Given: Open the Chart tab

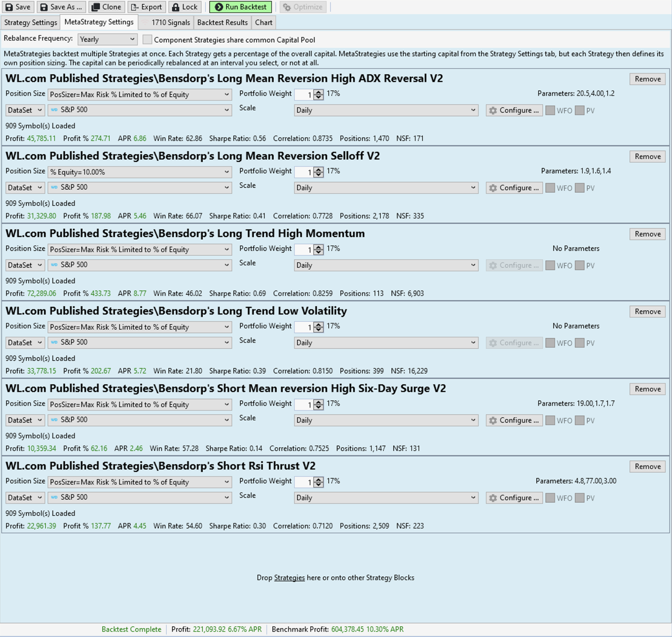Looking at the screenshot, I should pos(263,22).
